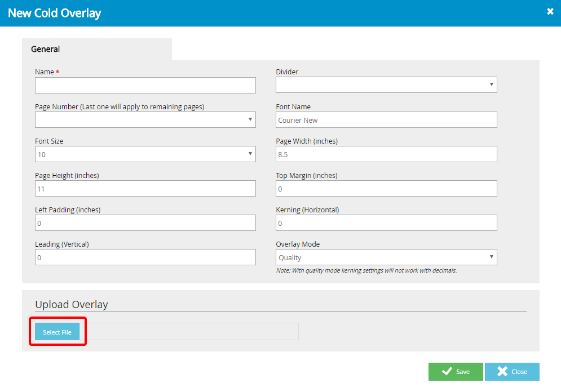Image resolution: width=561 pixels, height=392 pixels.
Task: Click the Font Name input field
Action: tap(386, 120)
